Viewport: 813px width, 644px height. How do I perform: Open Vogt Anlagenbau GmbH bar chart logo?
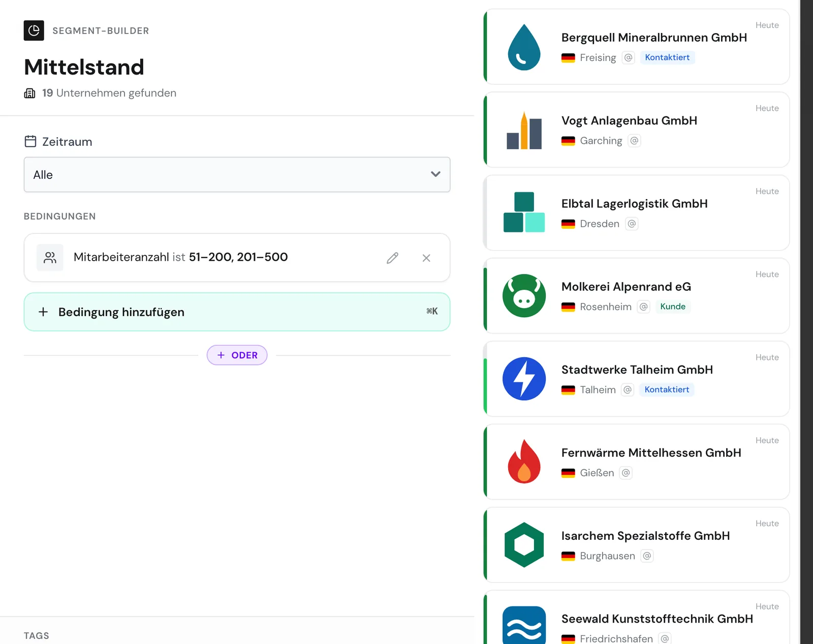click(x=524, y=130)
